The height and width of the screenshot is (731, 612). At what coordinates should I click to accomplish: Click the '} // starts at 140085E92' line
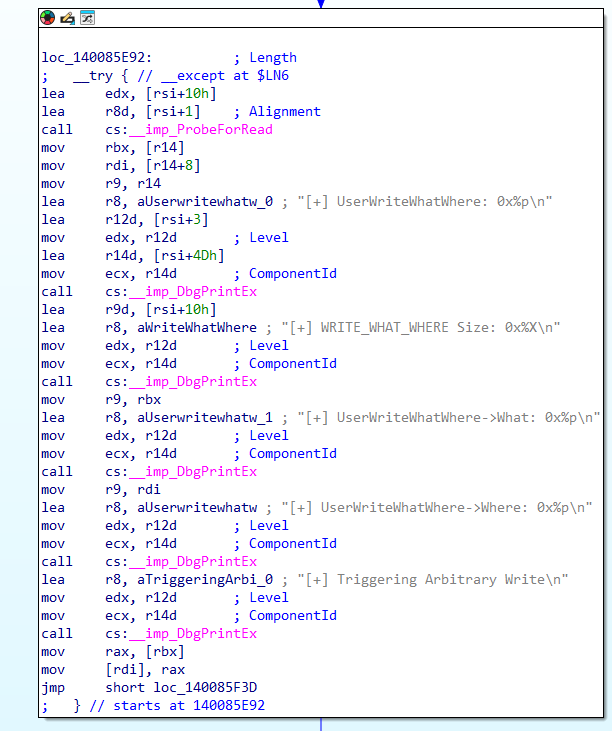click(x=169, y=706)
